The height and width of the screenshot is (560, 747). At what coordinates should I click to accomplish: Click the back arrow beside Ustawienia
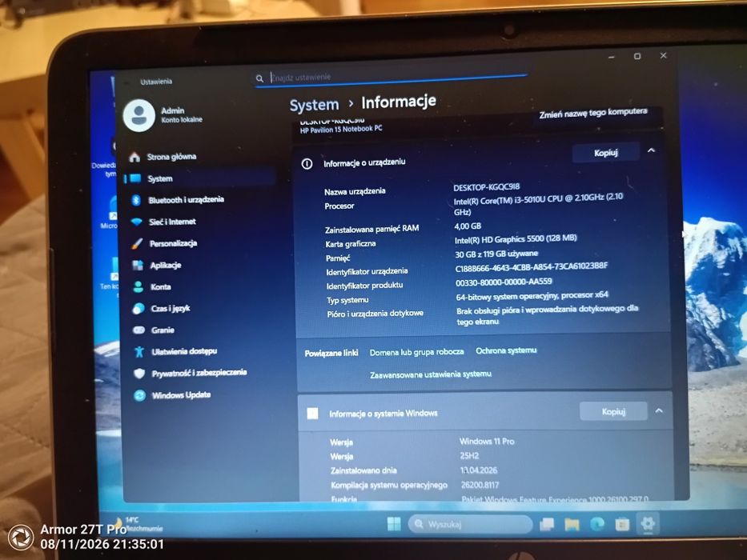[x=127, y=82]
